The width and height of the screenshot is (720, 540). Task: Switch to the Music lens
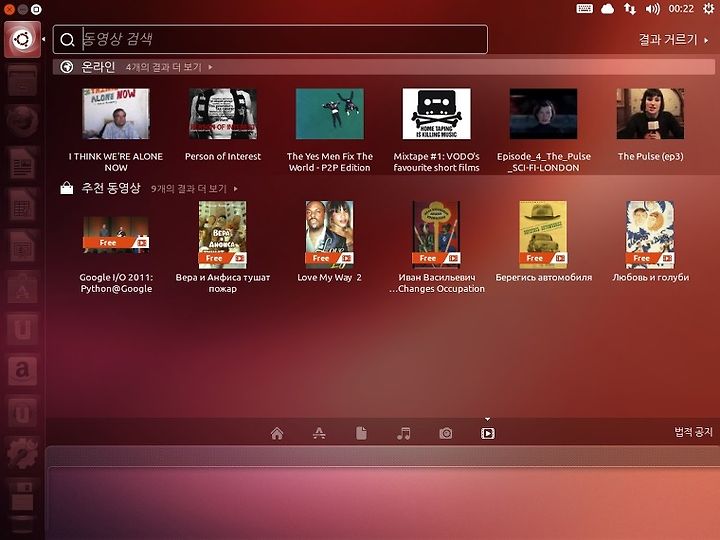404,433
